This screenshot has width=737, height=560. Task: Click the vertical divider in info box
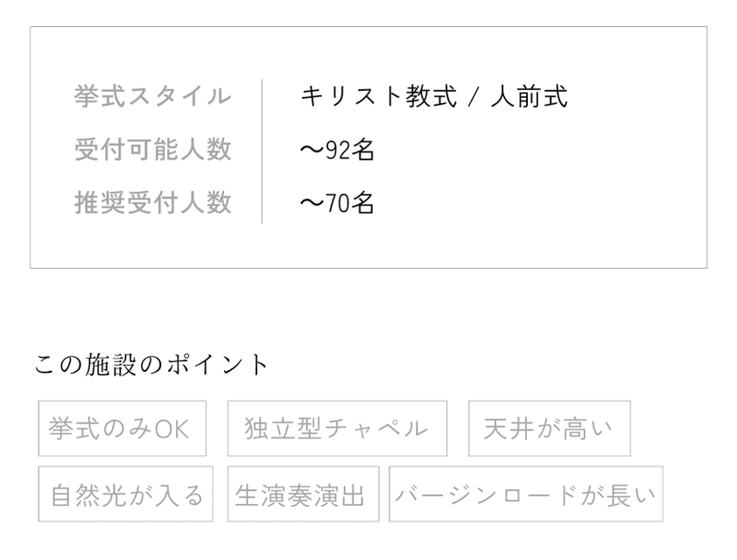(x=262, y=151)
